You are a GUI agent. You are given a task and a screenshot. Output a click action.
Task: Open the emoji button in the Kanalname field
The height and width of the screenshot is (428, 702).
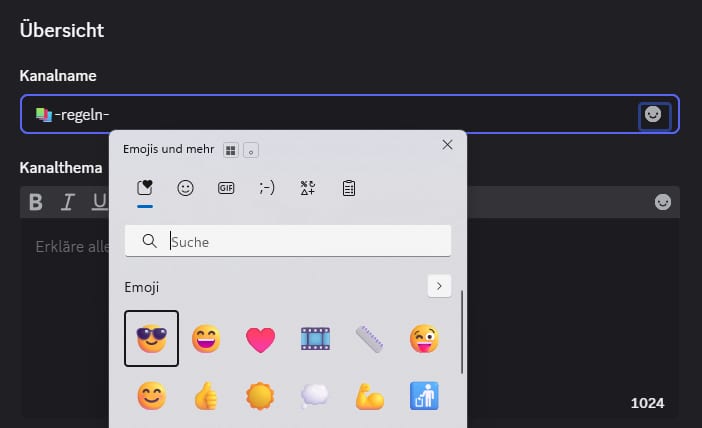click(653, 115)
